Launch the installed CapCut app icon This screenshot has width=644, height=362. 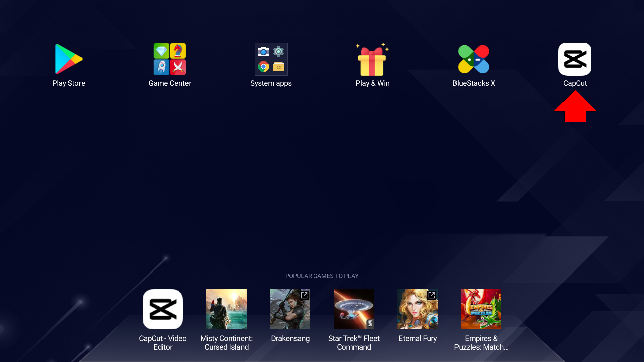click(x=575, y=59)
